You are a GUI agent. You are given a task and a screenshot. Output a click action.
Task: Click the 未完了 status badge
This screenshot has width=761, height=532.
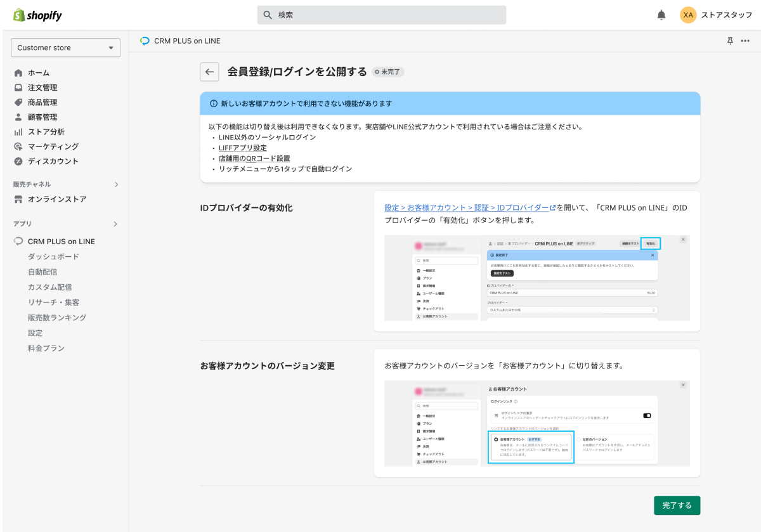point(388,72)
